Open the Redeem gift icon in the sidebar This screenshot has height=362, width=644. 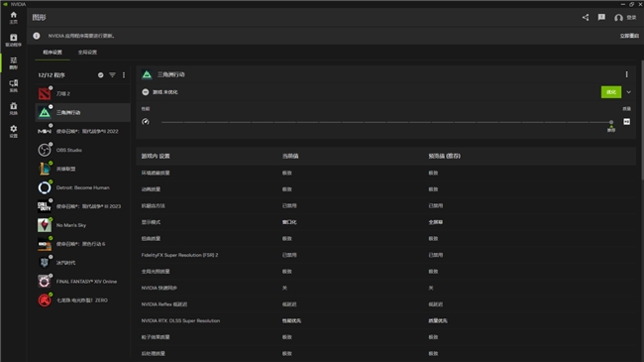tap(13, 109)
